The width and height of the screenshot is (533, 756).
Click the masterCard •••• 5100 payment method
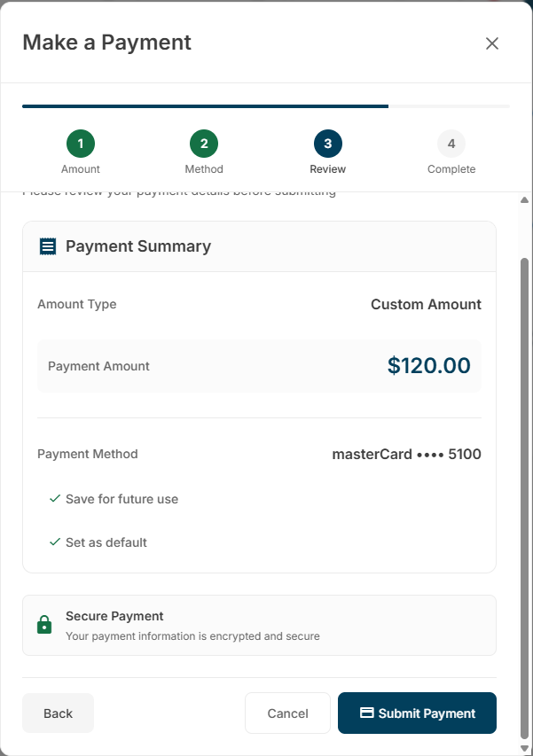pos(407,454)
